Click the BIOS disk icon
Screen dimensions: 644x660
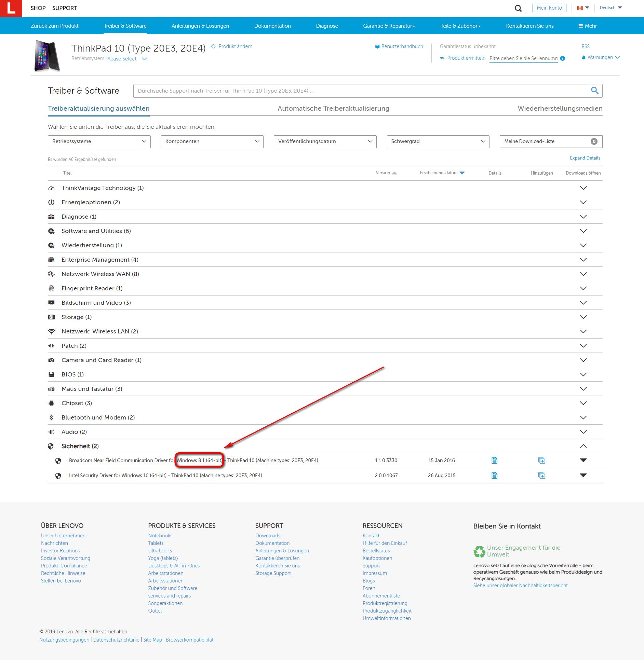51,374
